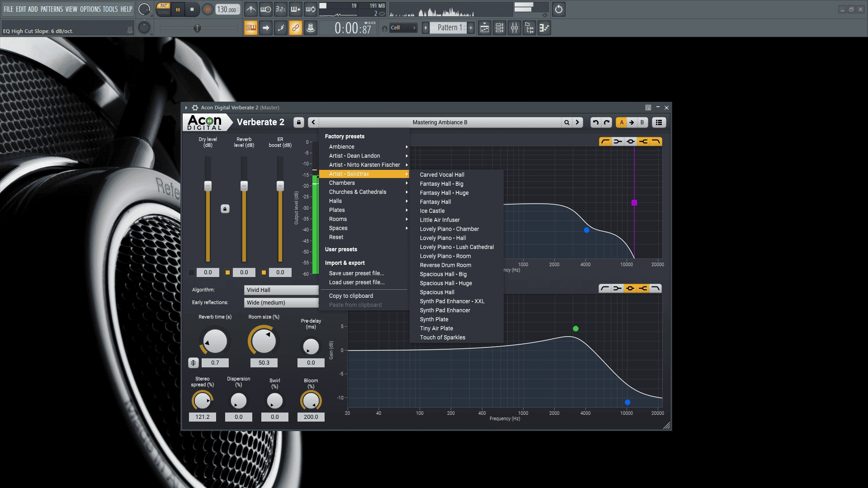Toggle upper EQ low cut filter band
The width and height of the screenshot is (868, 488).
tap(605, 142)
